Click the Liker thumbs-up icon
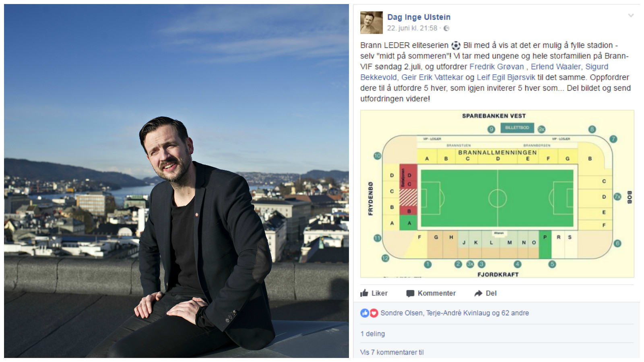 364,293
